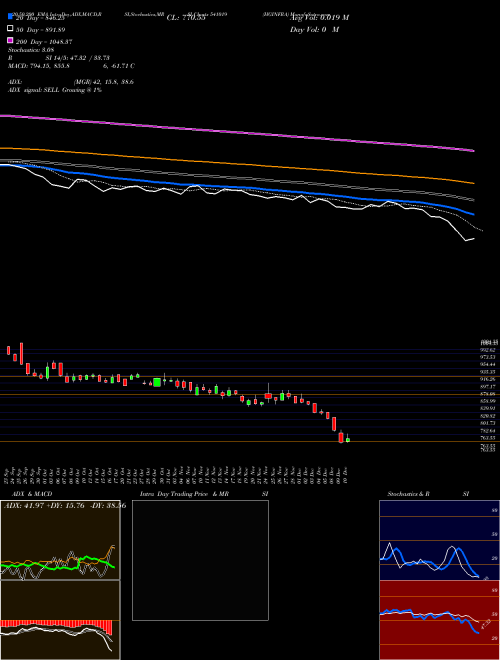Viewport: 500px width, 660px height.
Task: Open the red-background RSI chart
Action: coord(439,620)
